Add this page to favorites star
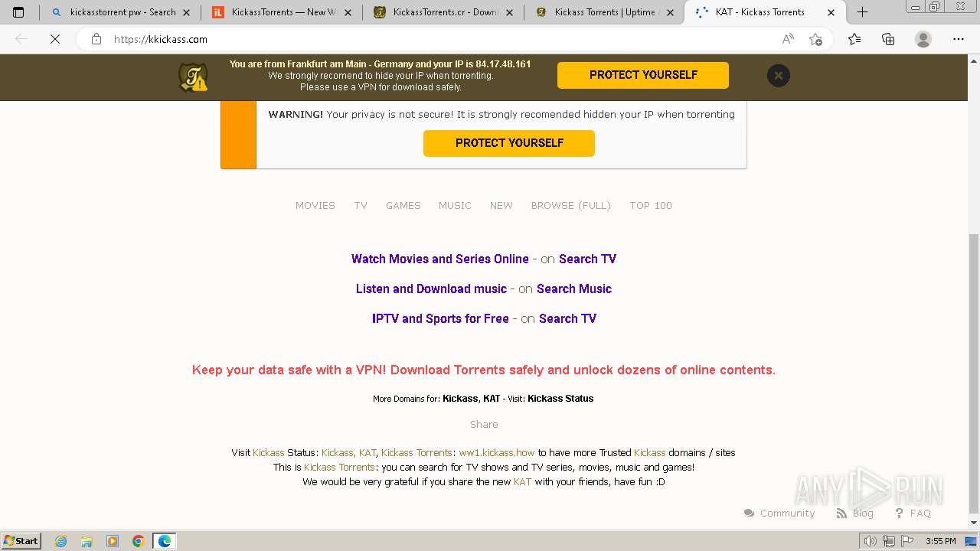This screenshot has height=551, width=980. 815,39
